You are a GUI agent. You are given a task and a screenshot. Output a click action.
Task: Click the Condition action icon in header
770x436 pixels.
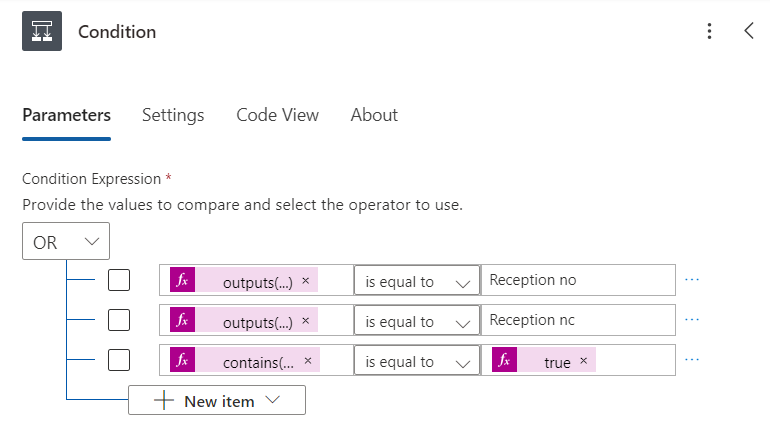coord(42,31)
